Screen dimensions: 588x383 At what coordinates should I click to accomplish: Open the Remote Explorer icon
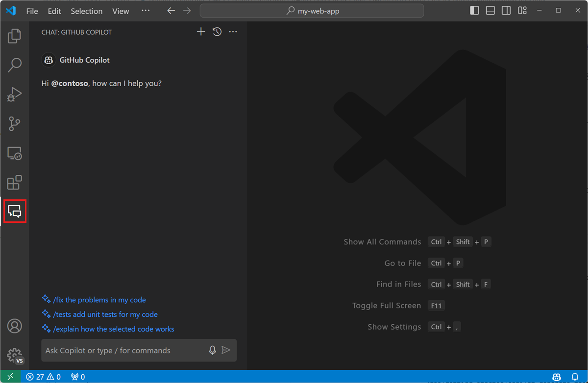point(14,153)
